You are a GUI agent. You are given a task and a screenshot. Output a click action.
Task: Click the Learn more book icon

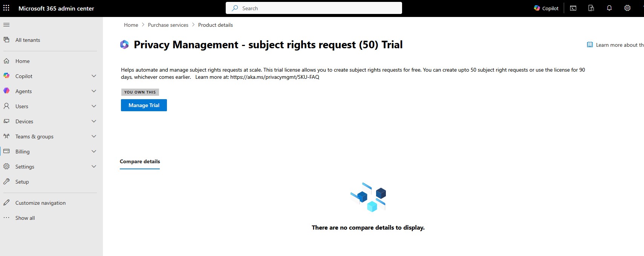click(x=590, y=44)
